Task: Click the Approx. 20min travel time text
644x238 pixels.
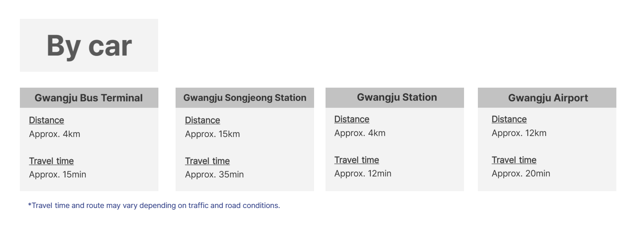Action: point(521,174)
